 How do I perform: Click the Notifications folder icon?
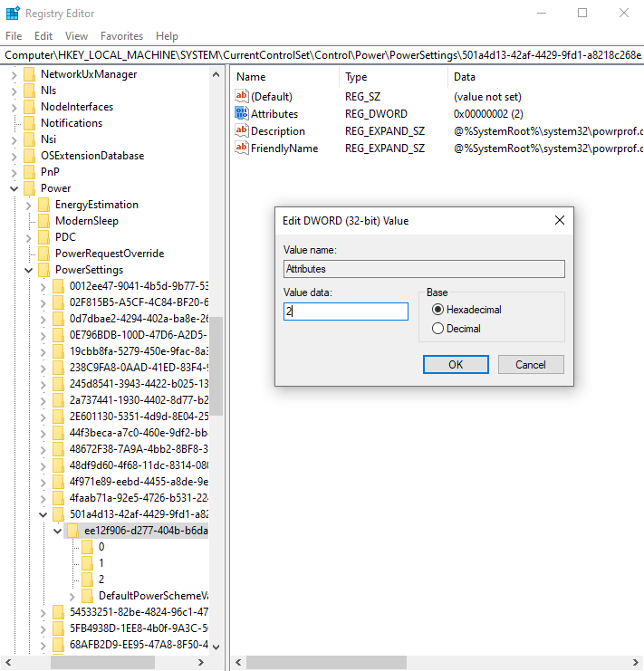click(x=30, y=123)
